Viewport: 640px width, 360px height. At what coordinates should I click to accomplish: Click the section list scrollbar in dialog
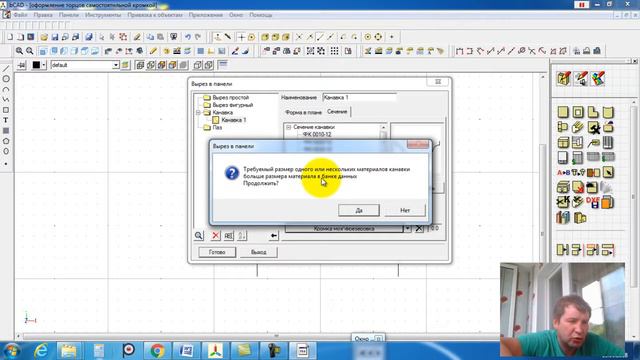[383, 135]
